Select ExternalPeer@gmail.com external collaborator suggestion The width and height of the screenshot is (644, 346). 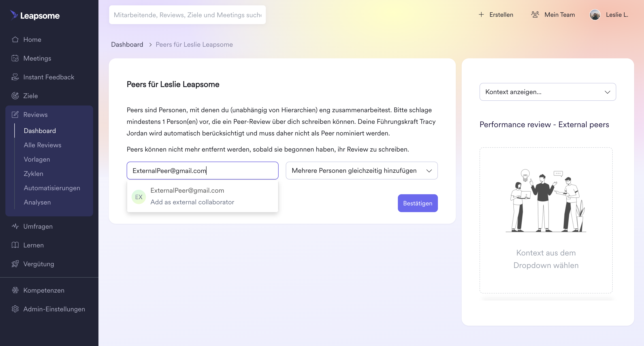click(203, 196)
